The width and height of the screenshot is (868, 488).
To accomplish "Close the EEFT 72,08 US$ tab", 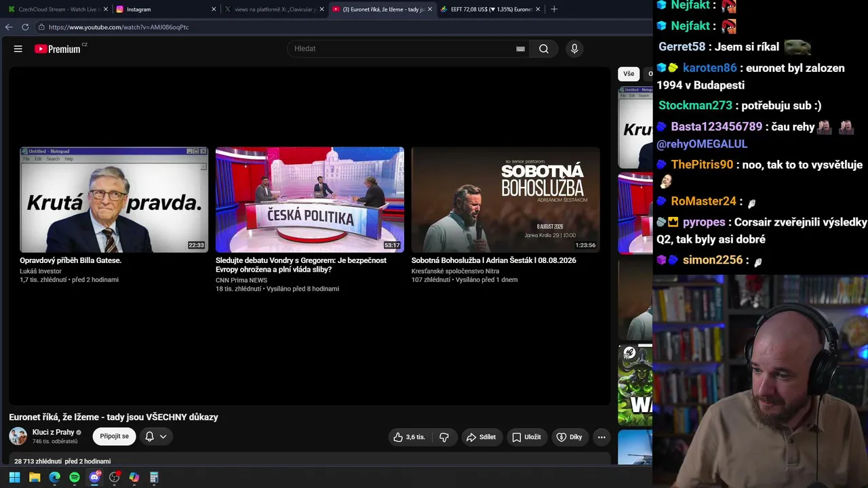I will (538, 9).
